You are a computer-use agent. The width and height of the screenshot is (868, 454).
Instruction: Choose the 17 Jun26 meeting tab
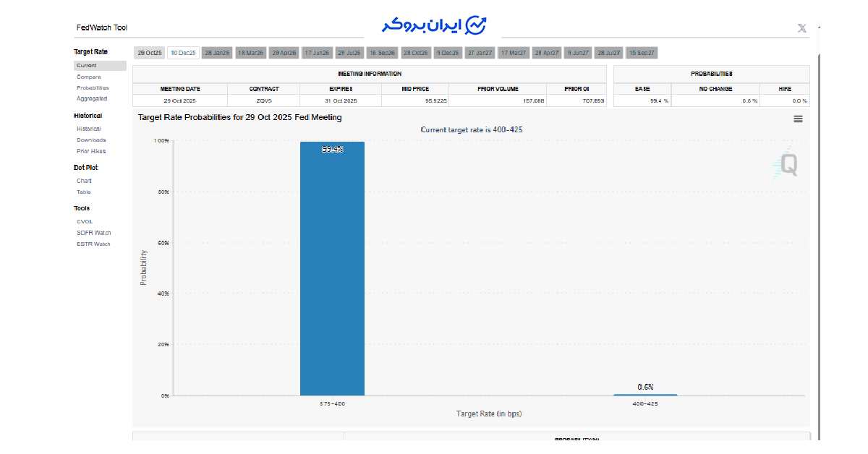click(317, 53)
